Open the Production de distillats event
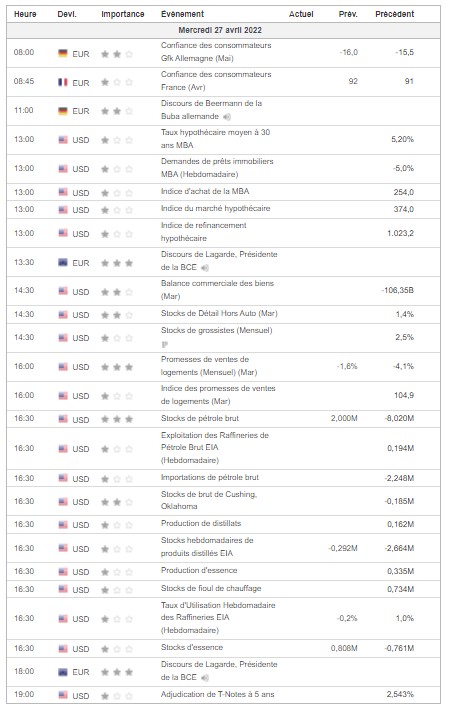The image size is (450, 711). pyautogui.click(x=201, y=523)
